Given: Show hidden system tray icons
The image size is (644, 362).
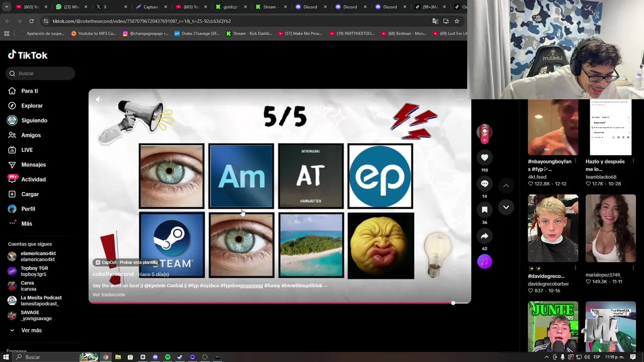Looking at the screenshot, I should pos(547,357).
